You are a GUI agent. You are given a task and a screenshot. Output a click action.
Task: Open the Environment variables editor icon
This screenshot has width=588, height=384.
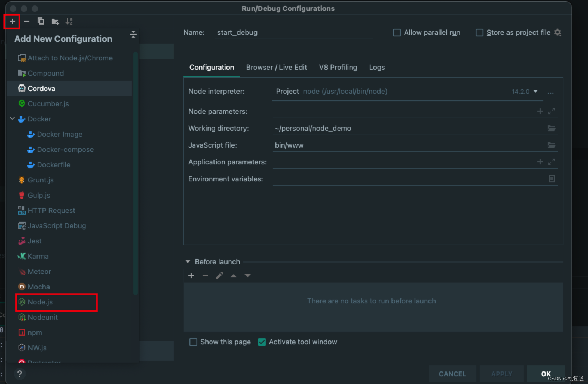coord(552,179)
